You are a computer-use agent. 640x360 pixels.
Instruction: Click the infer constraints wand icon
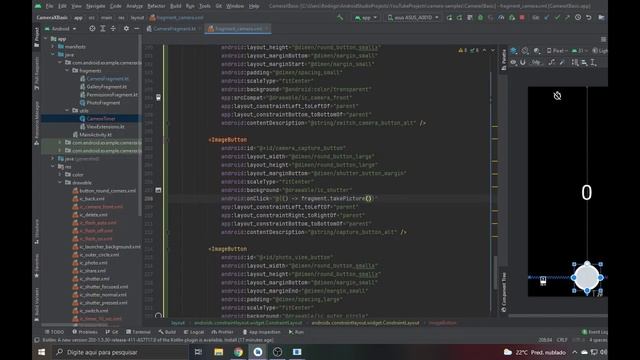point(562,62)
